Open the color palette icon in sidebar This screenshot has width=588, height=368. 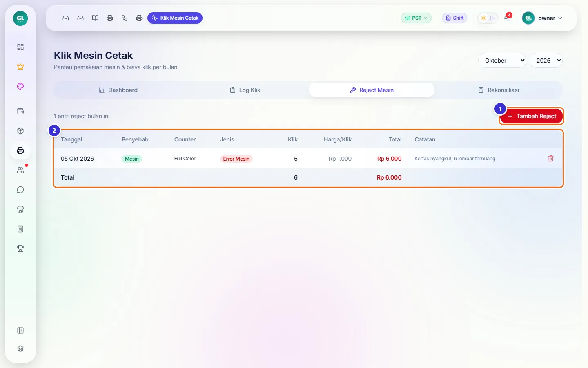(20, 86)
